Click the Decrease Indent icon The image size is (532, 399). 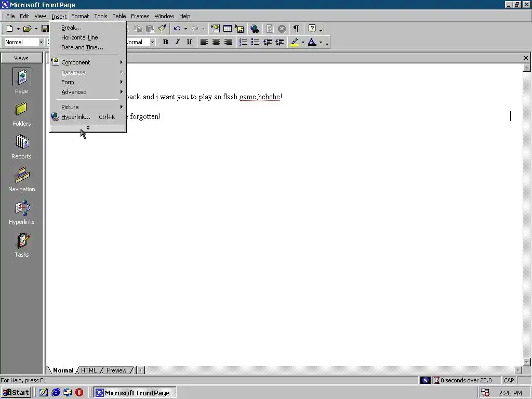point(268,42)
